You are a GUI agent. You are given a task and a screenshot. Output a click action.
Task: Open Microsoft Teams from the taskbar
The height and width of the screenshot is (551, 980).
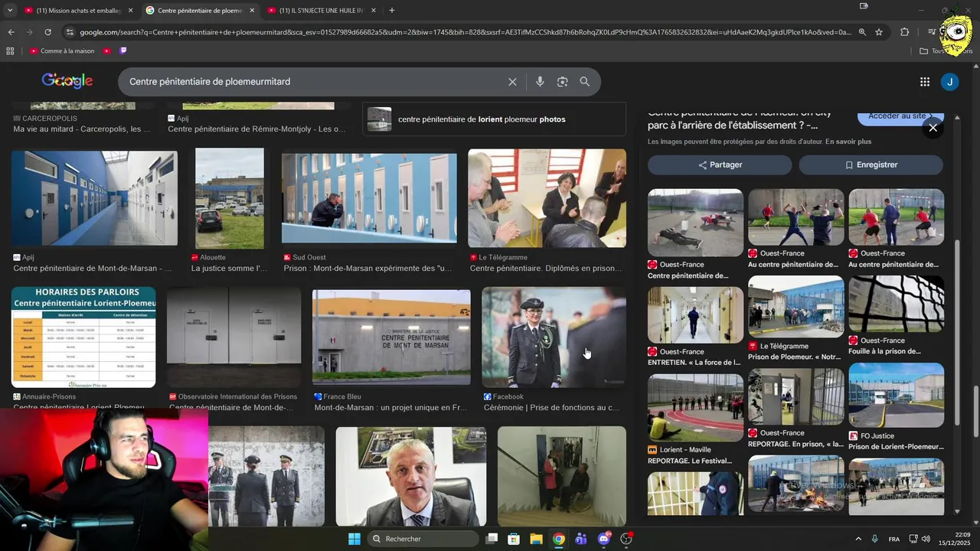581,539
